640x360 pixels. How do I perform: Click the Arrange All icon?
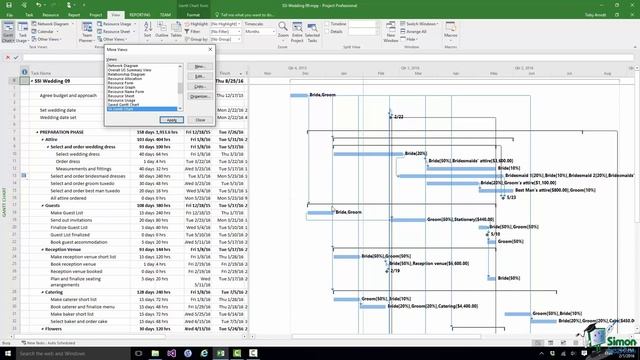[x=403, y=31]
